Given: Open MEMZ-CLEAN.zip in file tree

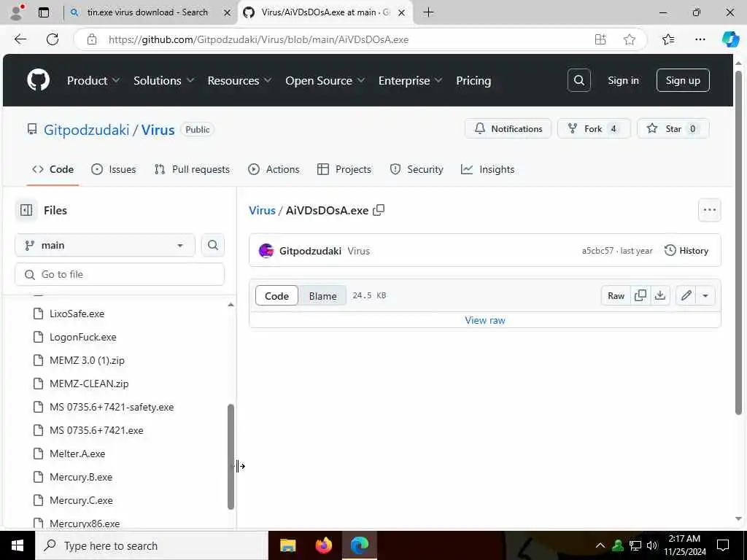Looking at the screenshot, I should click(89, 384).
